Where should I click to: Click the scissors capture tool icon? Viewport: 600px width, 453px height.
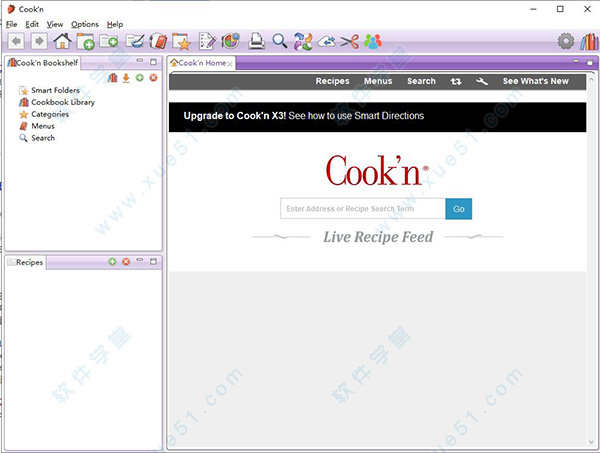click(x=350, y=41)
